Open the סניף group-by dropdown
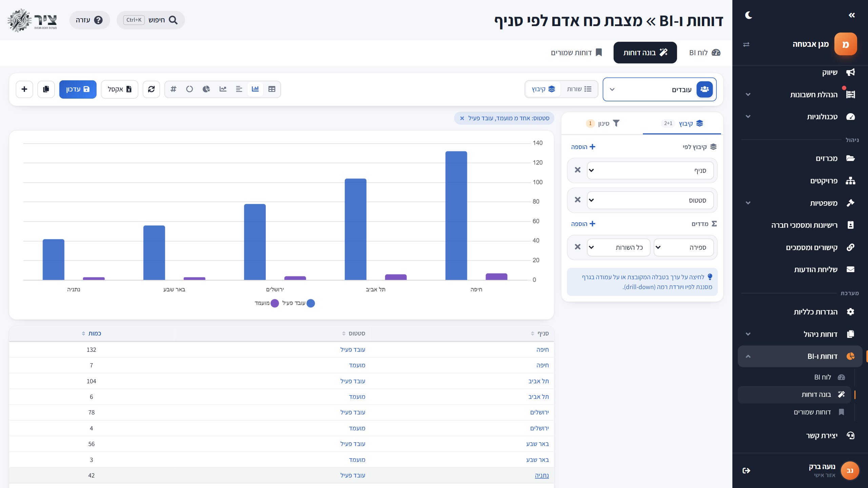The image size is (868, 488). click(650, 170)
